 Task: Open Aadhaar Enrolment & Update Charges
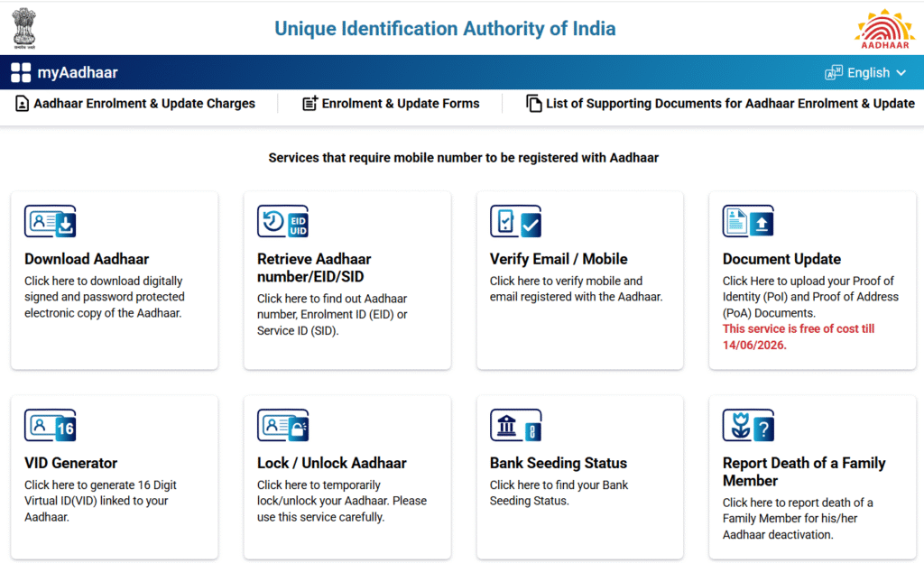click(137, 104)
